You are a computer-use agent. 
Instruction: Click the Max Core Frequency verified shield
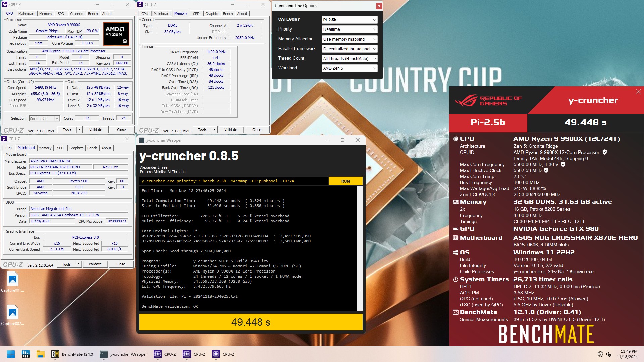pyautogui.click(x=563, y=164)
